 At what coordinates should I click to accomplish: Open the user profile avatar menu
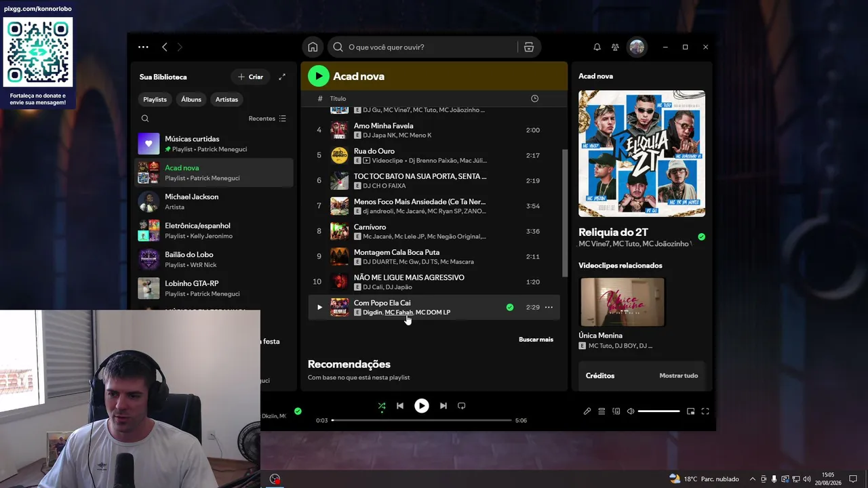pyautogui.click(x=637, y=47)
